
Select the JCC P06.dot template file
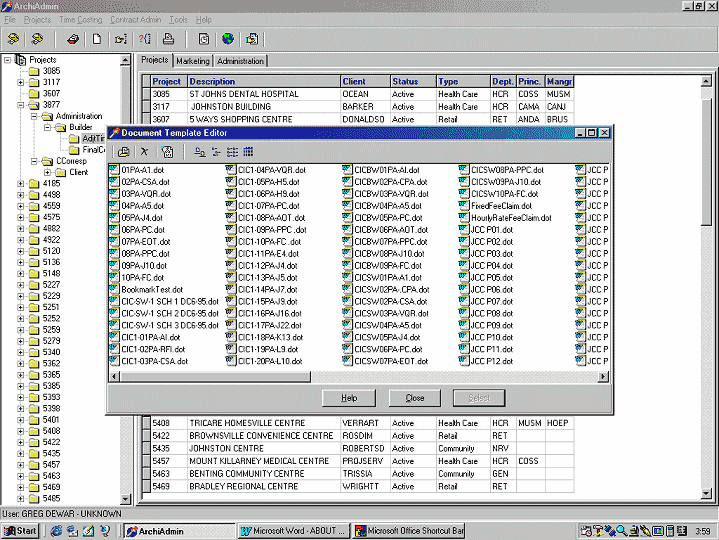pyautogui.click(x=487, y=290)
